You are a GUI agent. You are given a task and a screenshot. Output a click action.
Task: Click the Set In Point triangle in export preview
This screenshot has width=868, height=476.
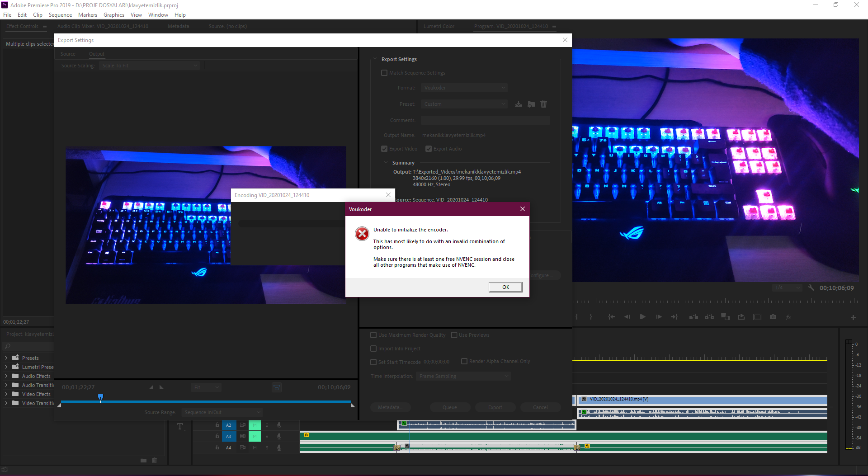coord(151,387)
